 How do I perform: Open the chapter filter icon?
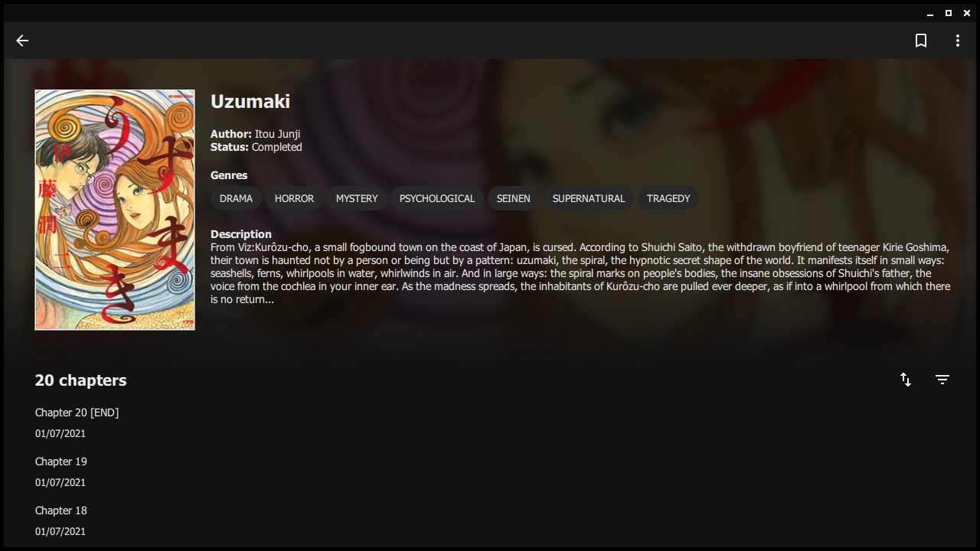tap(942, 380)
